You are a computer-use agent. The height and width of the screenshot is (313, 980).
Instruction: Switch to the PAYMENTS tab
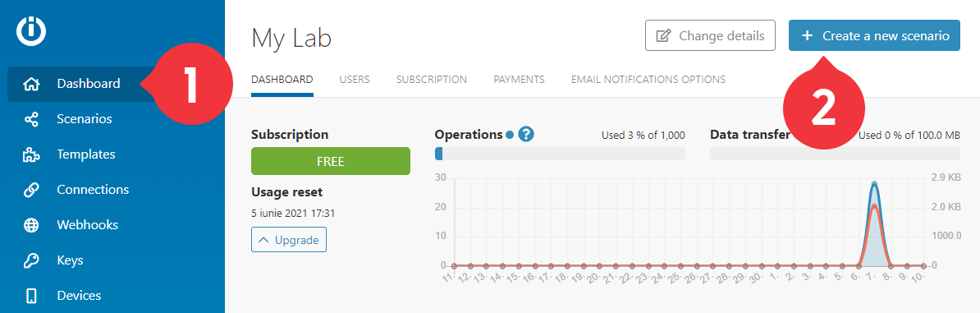[519, 80]
